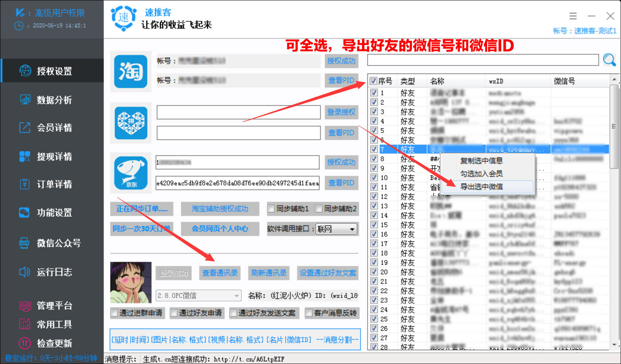The width and height of the screenshot is (621, 364).
Task: Enable the 通过好友发送文案 checkbox
Action: pos(233,313)
